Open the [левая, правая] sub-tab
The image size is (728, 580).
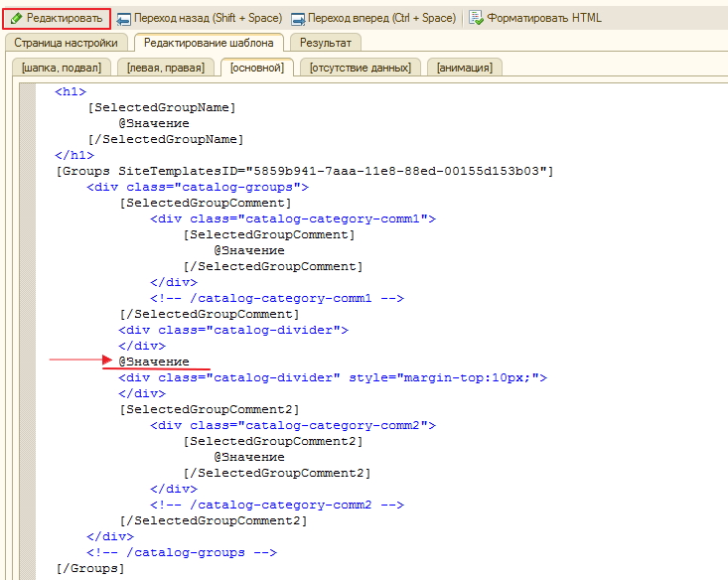tap(166, 68)
